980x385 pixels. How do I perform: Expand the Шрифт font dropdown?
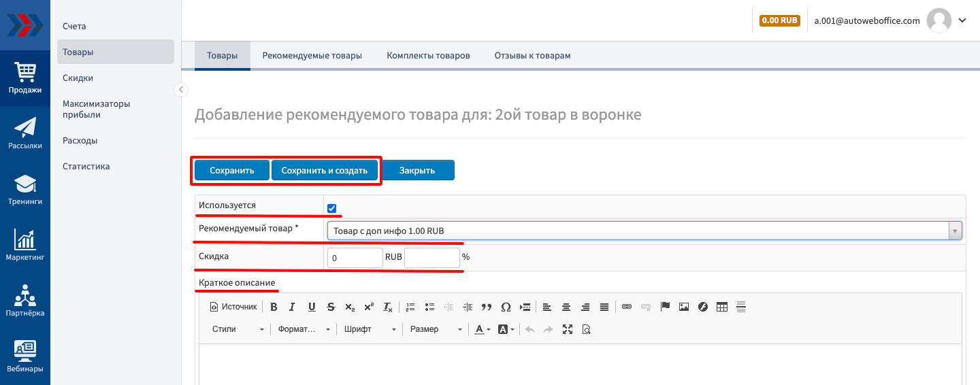pyautogui.click(x=370, y=329)
